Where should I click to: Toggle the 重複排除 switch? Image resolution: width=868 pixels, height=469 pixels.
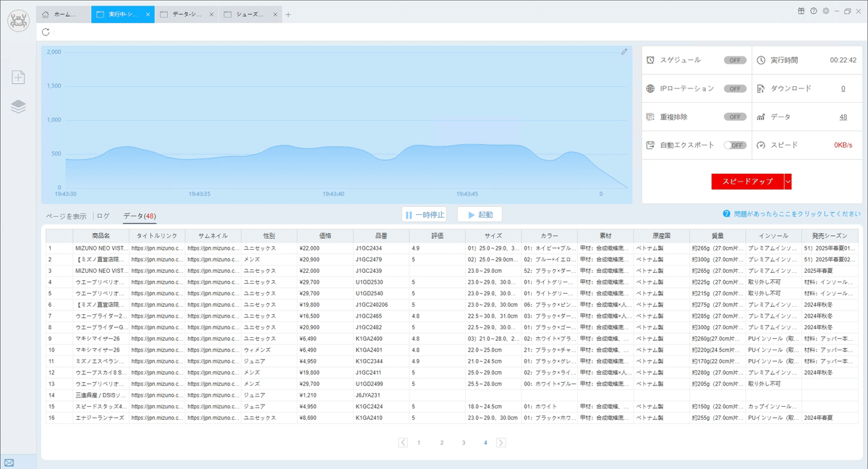pos(735,117)
